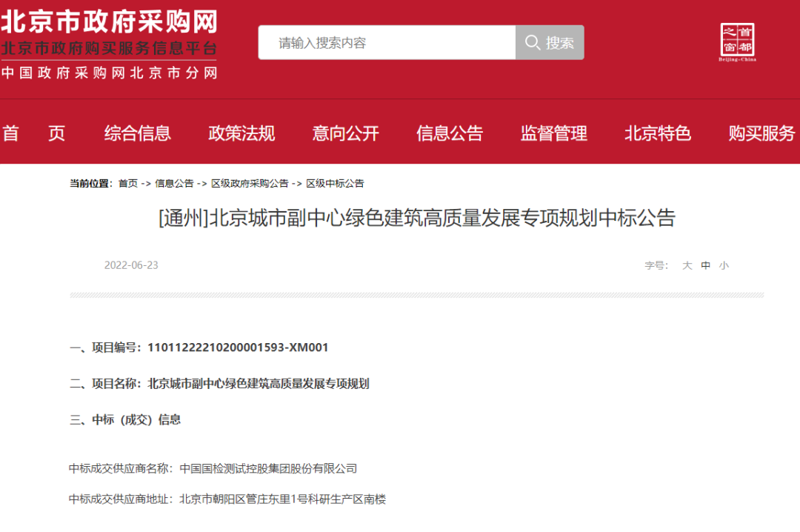This screenshot has width=800, height=532.
Task: Open the 购买服务 menu
Action: click(761, 134)
